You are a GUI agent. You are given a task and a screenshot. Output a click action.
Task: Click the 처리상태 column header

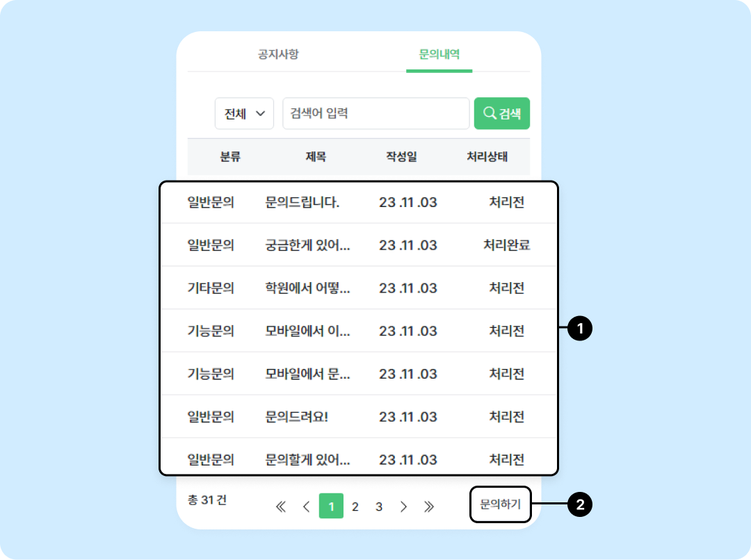click(x=487, y=156)
